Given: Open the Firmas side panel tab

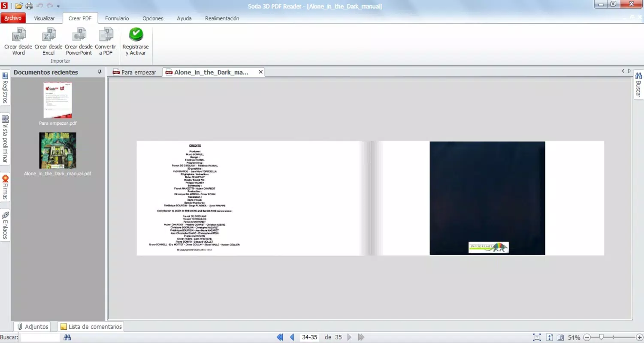Looking at the screenshot, I should coord(5,187).
